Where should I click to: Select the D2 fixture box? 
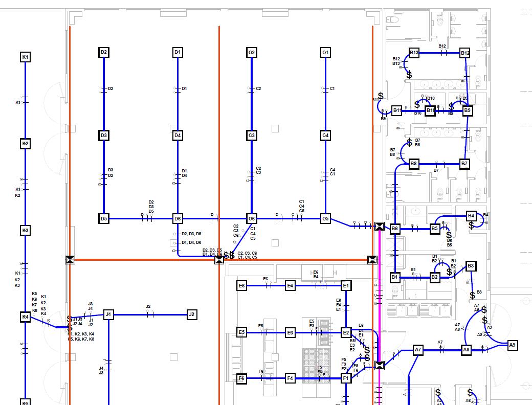click(104, 52)
